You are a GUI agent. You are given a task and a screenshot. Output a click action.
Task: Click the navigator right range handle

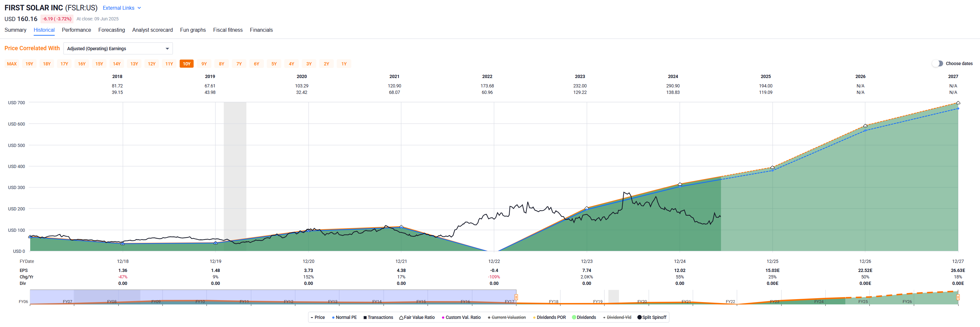click(x=958, y=297)
